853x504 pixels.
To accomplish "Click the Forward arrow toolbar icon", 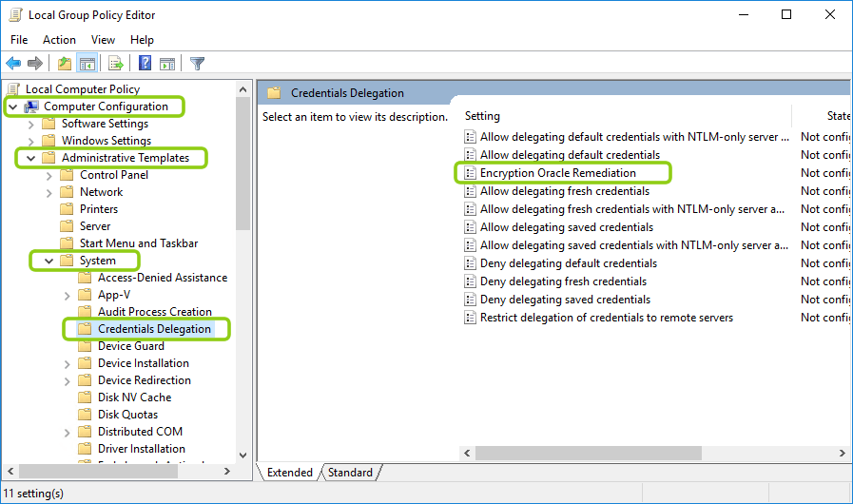I will 35,64.
